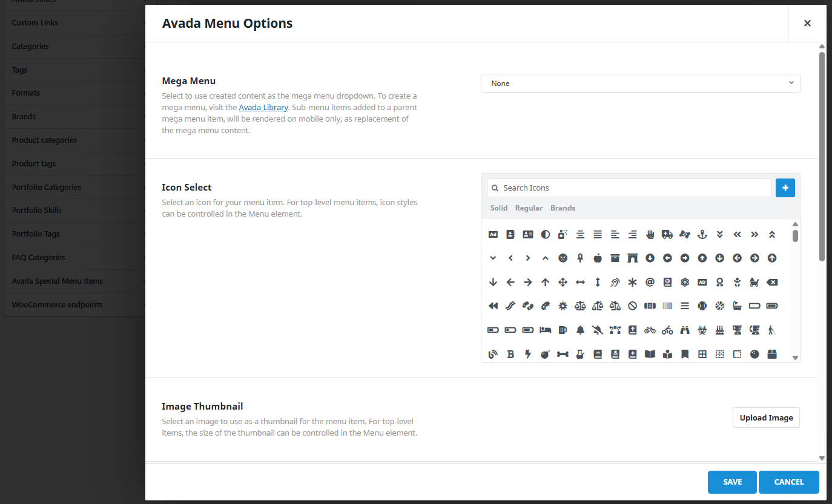Choose the bone icon
The image size is (832, 504).
[x=563, y=354]
